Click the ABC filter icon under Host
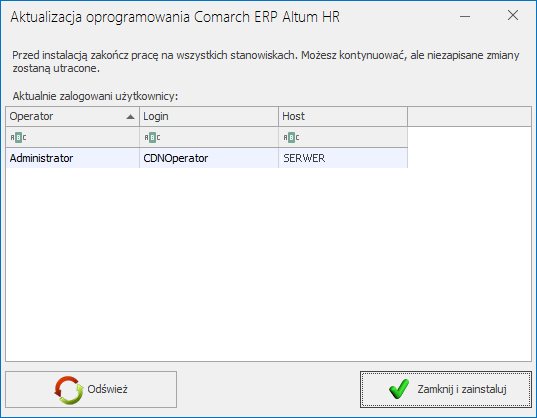 click(x=291, y=138)
